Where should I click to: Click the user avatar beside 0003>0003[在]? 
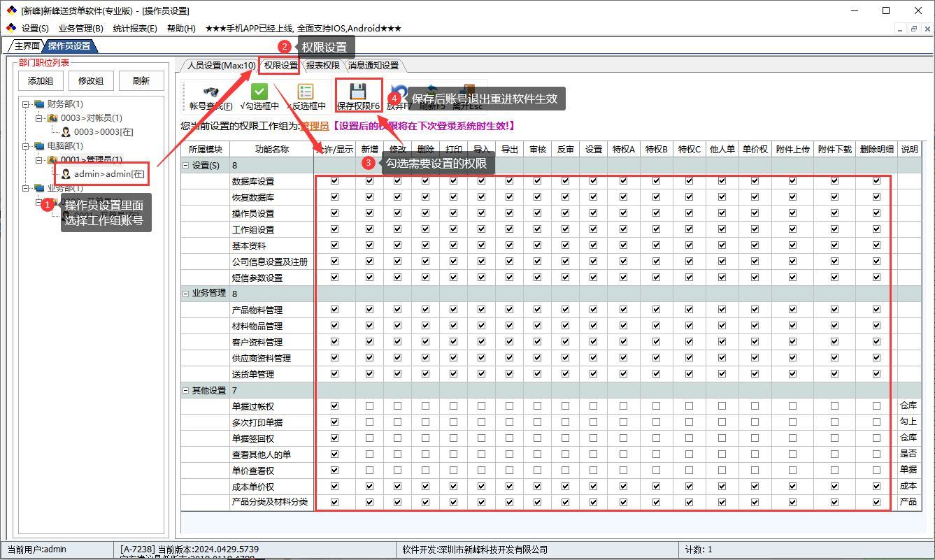tap(66, 132)
